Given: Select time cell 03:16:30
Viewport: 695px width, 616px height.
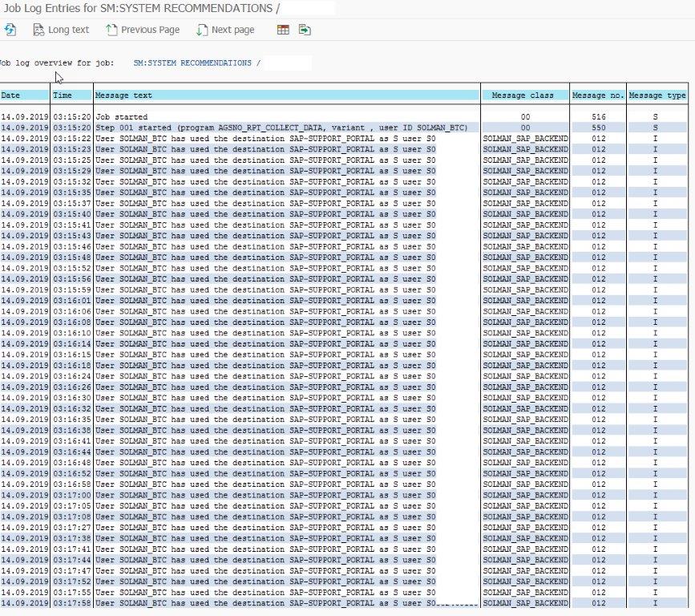Looking at the screenshot, I should 72,399.
